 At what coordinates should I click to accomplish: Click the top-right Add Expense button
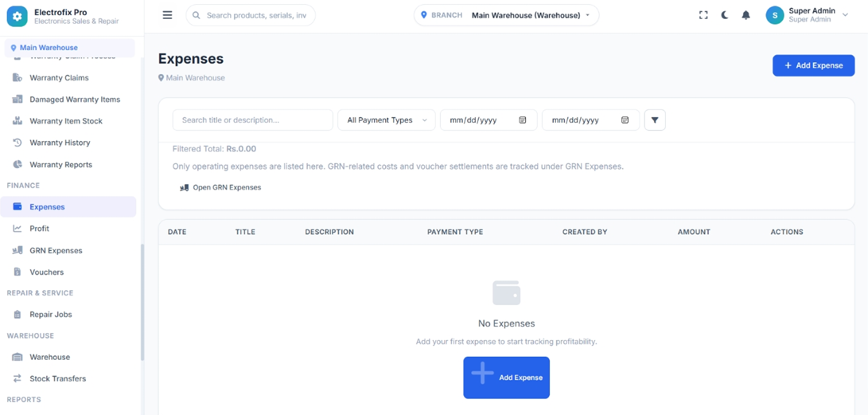point(813,65)
